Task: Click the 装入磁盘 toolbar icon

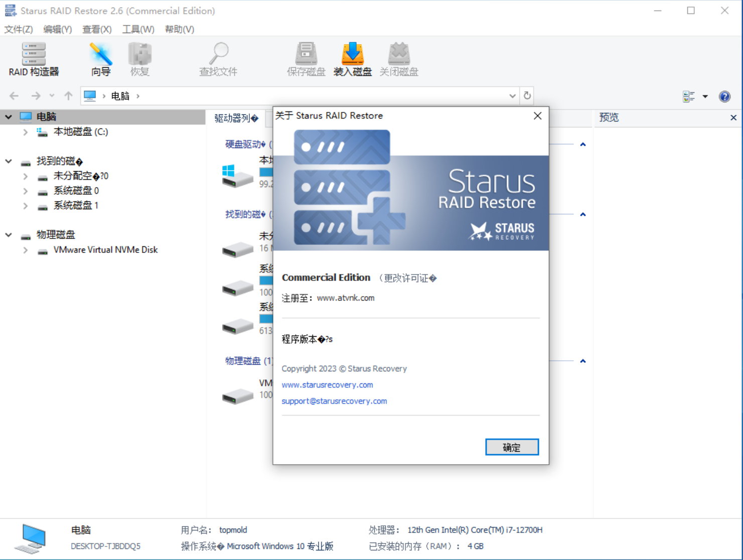Action: (x=353, y=59)
